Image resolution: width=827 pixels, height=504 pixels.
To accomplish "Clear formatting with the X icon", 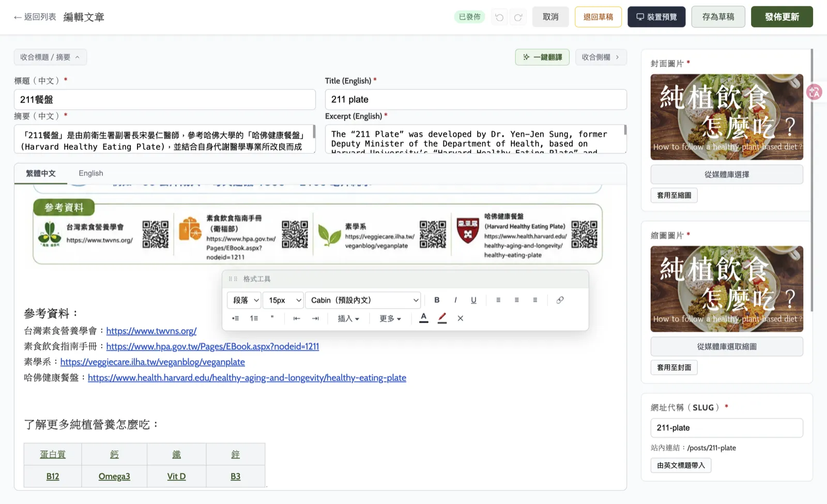I will 461,318.
